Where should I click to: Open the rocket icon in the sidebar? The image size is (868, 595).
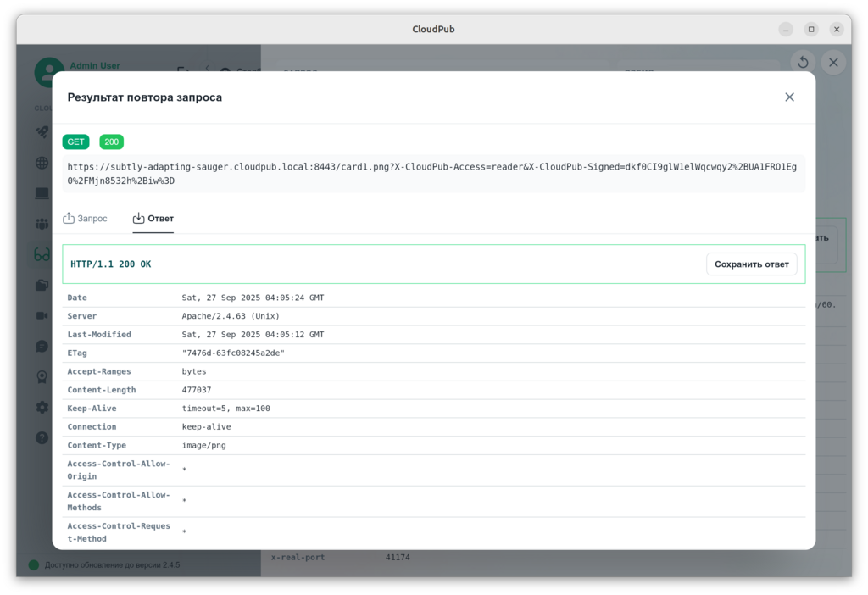point(42,132)
